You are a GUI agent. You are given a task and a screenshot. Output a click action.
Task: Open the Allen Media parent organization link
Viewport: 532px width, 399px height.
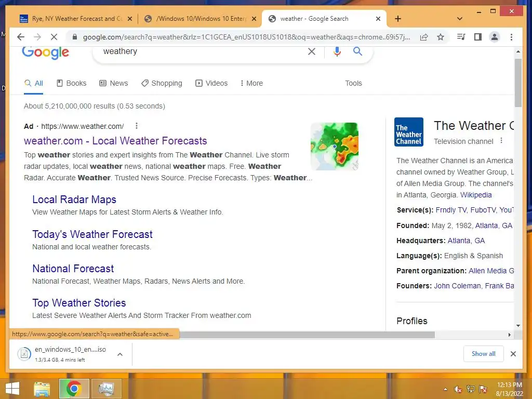click(x=491, y=271)
